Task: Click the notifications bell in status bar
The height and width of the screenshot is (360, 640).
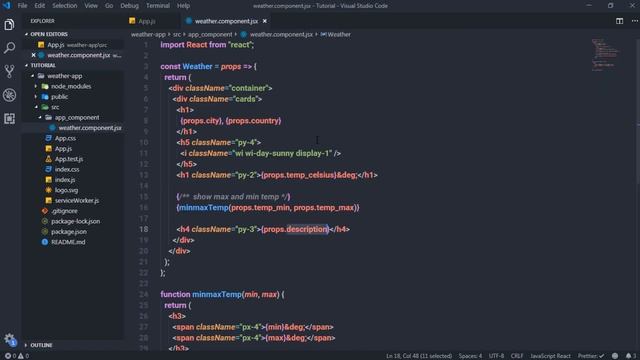Action: (631, 356)
